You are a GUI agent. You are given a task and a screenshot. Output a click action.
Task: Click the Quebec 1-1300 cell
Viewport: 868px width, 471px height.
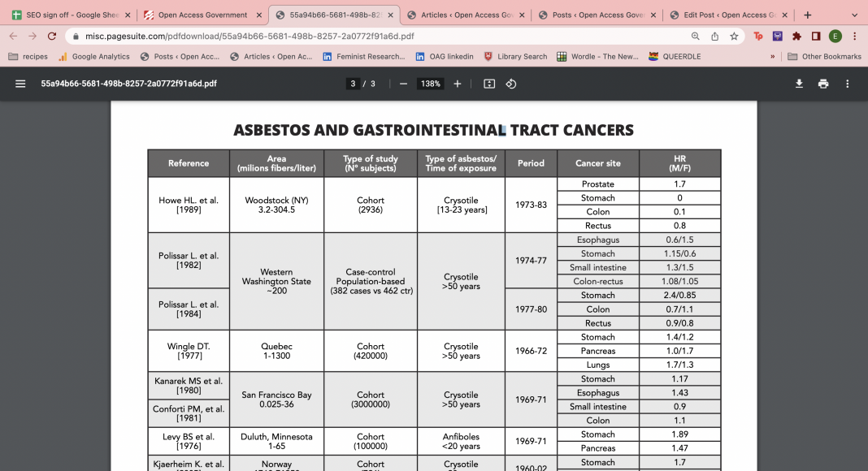click(277, 351)
